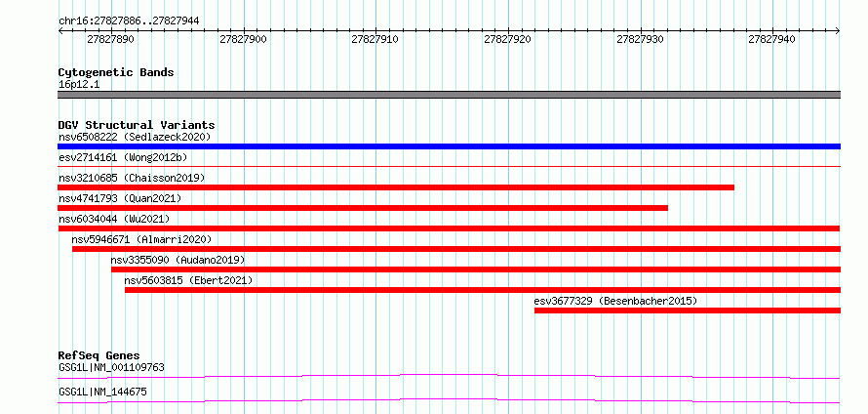This screenshot has height=414, width=868.
Task: Select the thin red esv2714161 variant line
Action: point(449,166)
